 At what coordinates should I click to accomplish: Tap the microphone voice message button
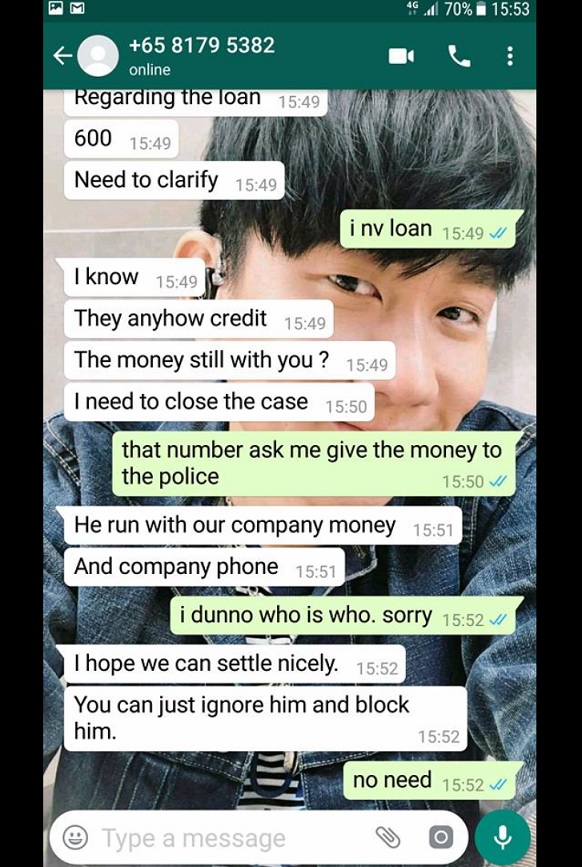(x=502, y=838)
